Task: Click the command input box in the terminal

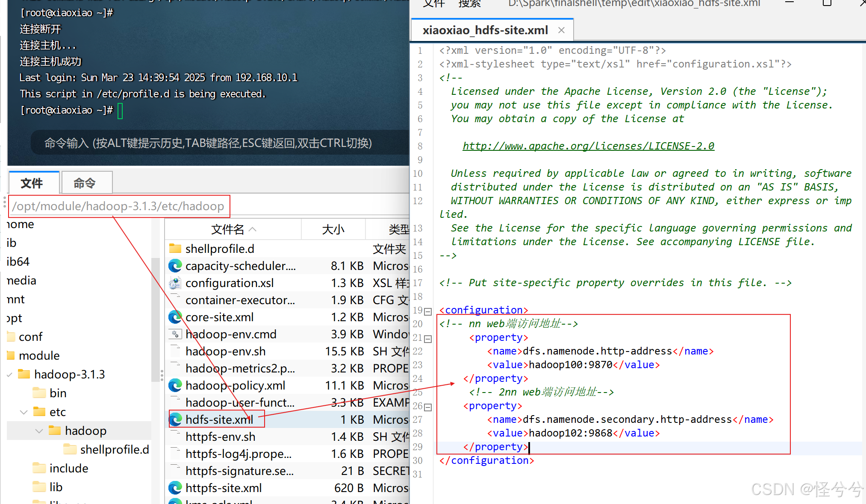Action: (208, 143)
